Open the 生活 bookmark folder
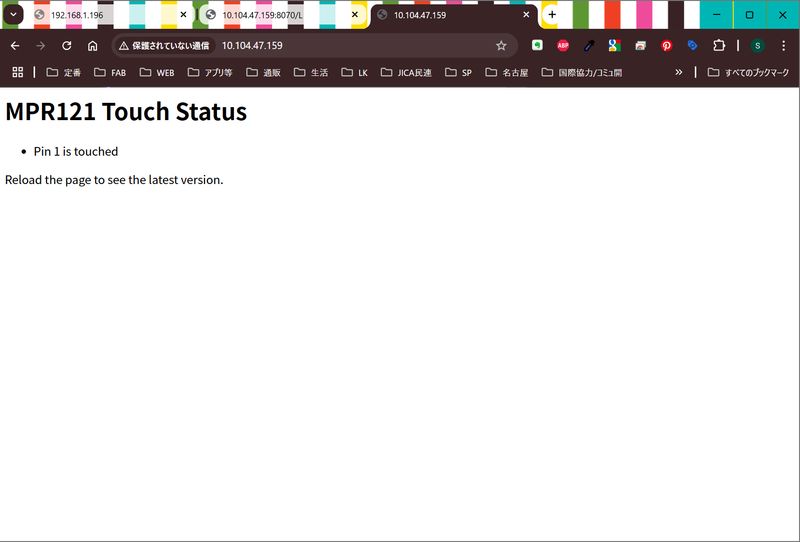 pos(311,72)
